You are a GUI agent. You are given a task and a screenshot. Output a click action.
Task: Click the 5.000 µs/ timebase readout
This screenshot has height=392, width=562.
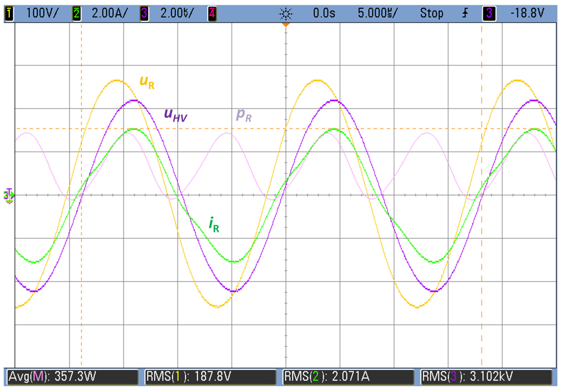coord(378,13)
